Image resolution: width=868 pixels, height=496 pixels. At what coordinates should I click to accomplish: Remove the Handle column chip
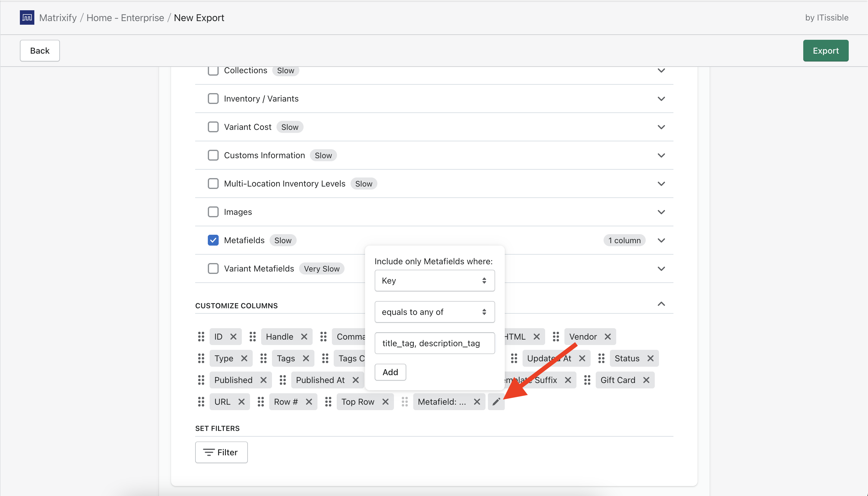pyautogui.click(x=304, y=337)
